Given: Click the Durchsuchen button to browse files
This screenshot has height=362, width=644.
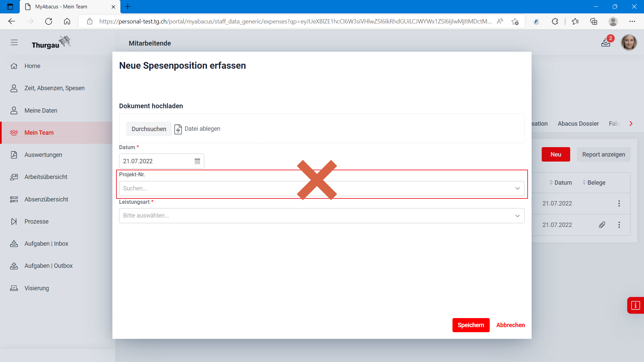Looking at the screenshot, I should [149, 129].
